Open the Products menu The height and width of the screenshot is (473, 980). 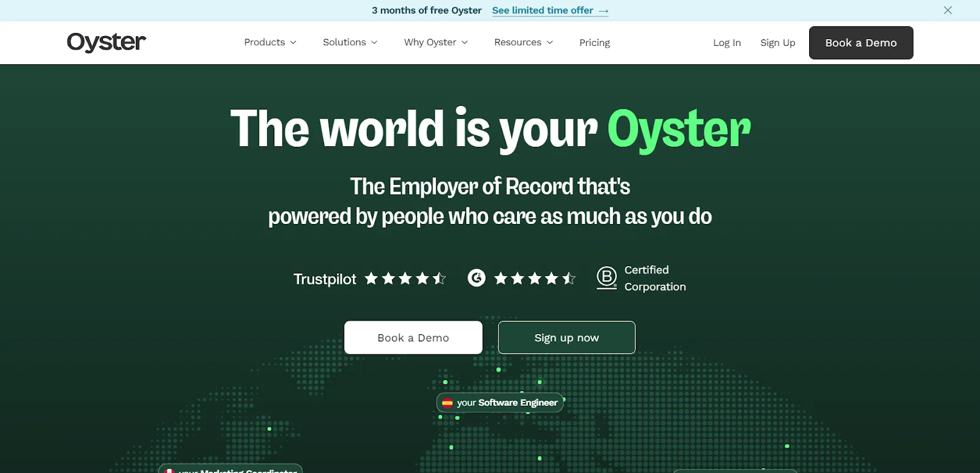pyautogui.click(x=270, y=42)
